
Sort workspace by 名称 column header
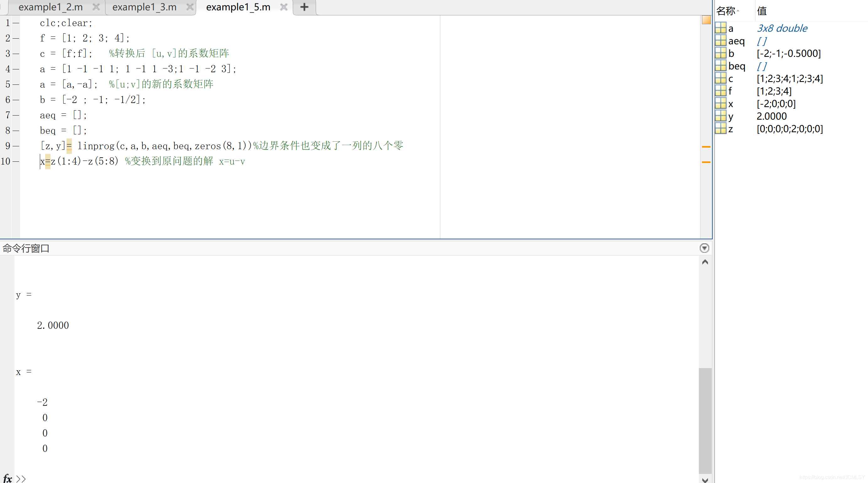tap(726, 11)
